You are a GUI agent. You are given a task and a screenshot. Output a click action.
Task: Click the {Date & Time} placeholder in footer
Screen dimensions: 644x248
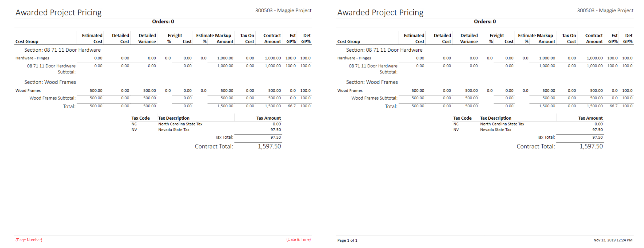click(x=299, y=239)
